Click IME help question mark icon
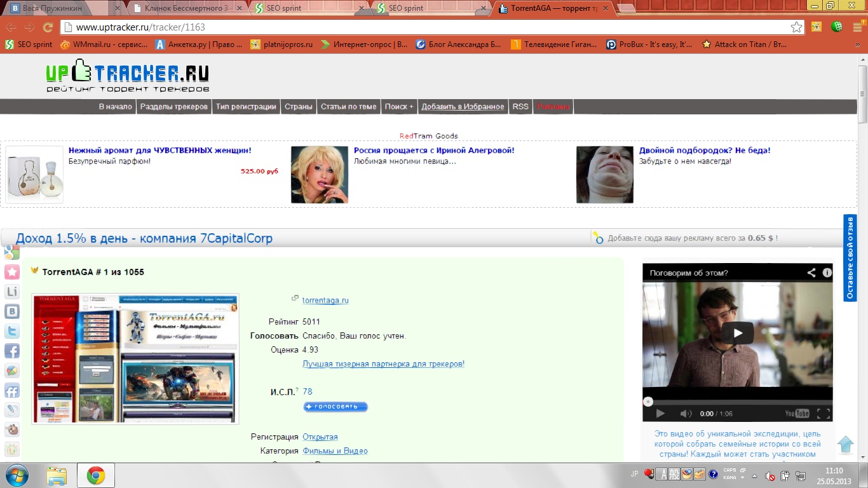868x488 pixels. click(x=714, y=474)
